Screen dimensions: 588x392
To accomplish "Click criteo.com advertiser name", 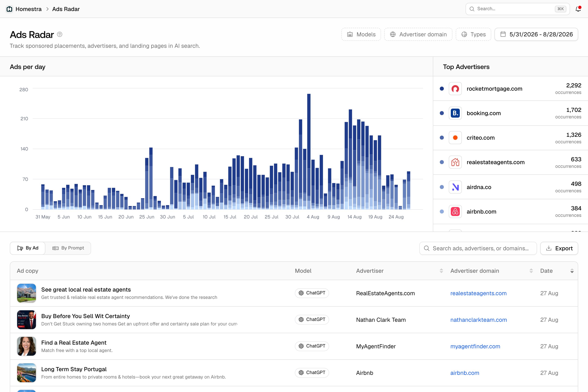I will [x=480, y=137].
